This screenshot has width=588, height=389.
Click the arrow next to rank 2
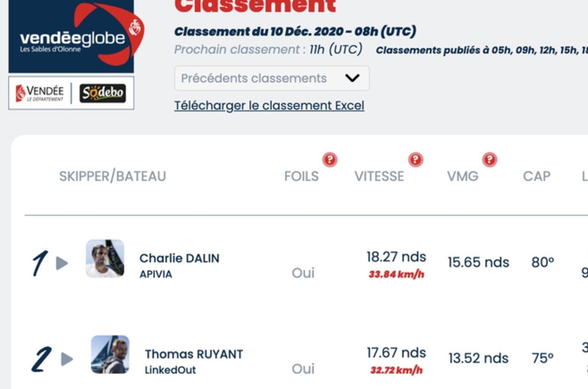[67, 359]
